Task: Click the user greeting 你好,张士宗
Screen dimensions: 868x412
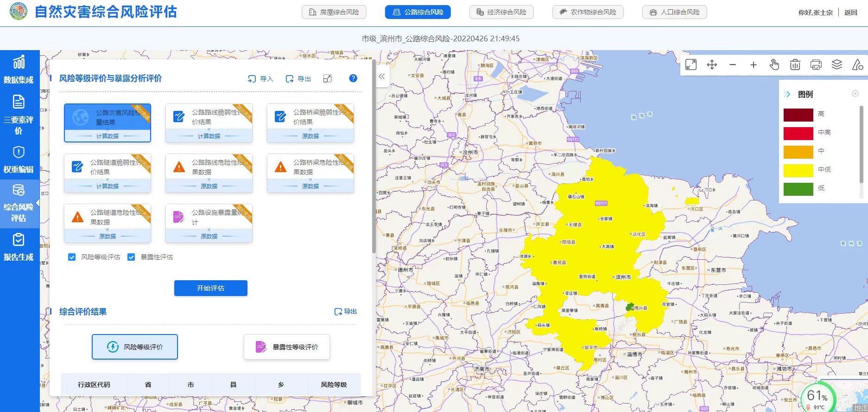Action: [x=815, y=13]
